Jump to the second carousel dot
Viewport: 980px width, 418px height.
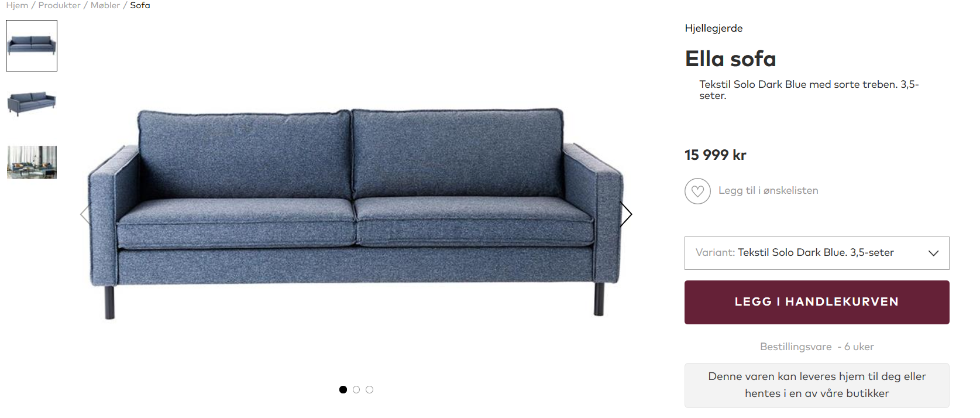(356, 389)
